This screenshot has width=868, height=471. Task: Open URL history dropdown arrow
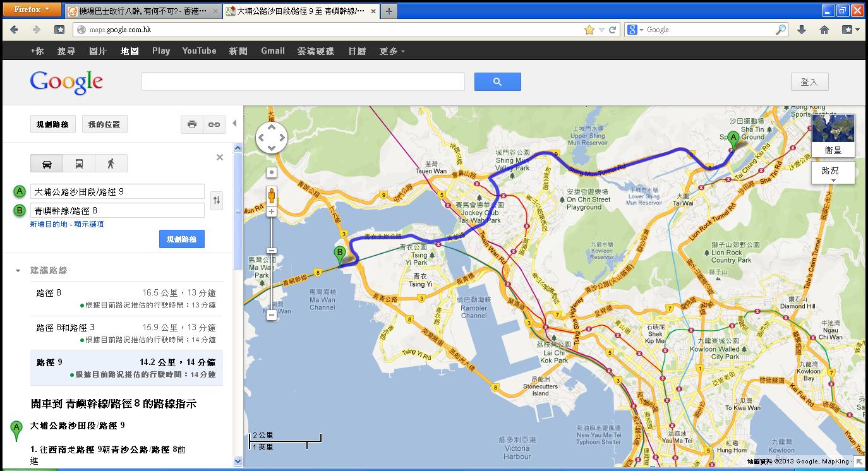point(601,30)
